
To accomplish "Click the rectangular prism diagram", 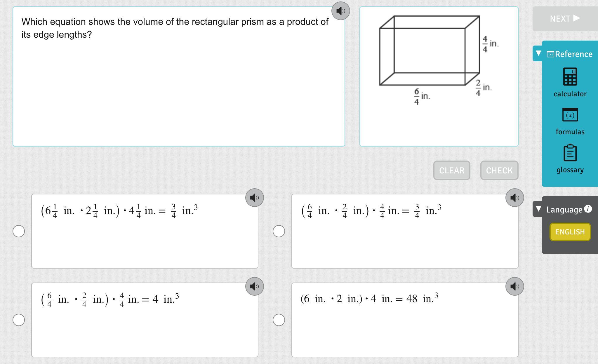I will (429, 51).
